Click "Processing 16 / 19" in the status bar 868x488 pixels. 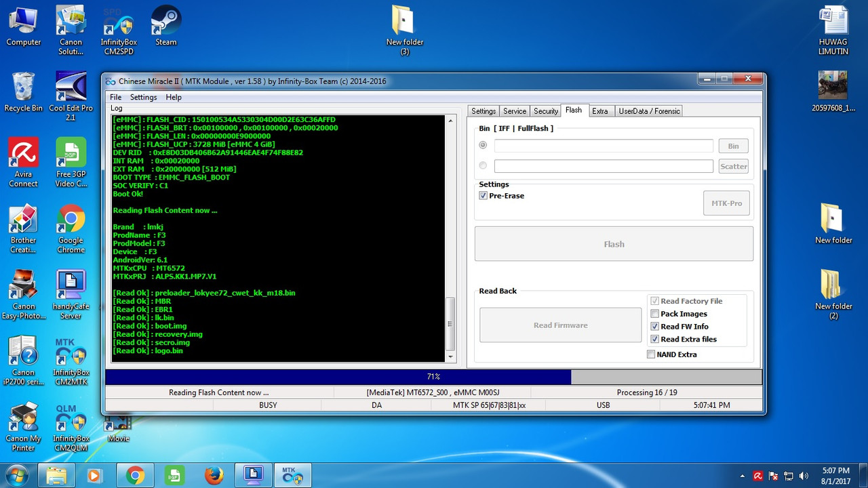click(x=646, y=392)
